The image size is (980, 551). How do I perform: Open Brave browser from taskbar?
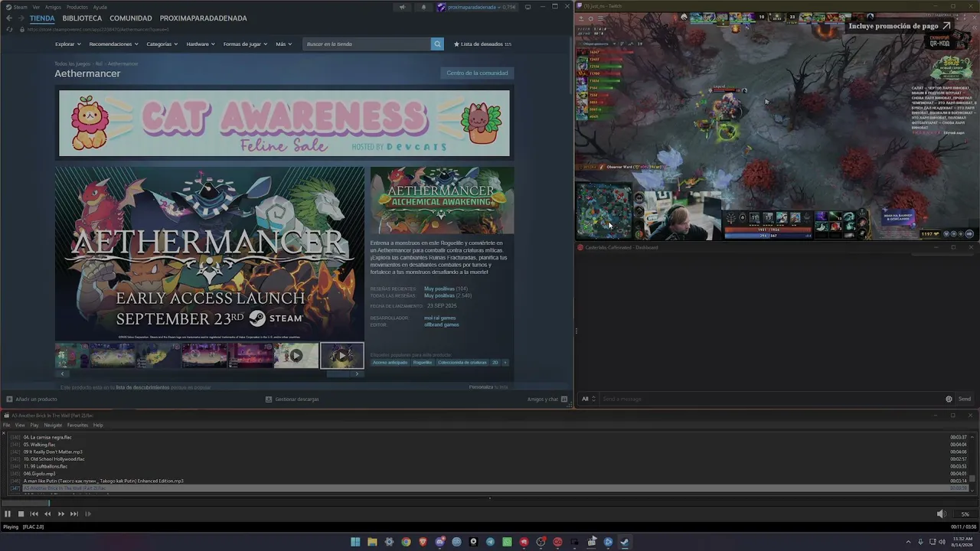pos(423,542)
